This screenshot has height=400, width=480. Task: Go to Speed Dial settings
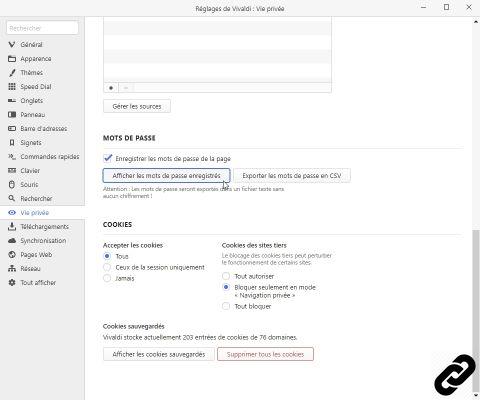[x=36, y=87]
